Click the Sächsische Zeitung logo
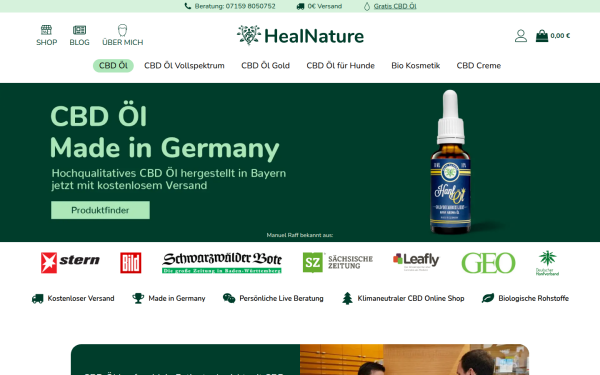The image size is (600, 375). 338,262
